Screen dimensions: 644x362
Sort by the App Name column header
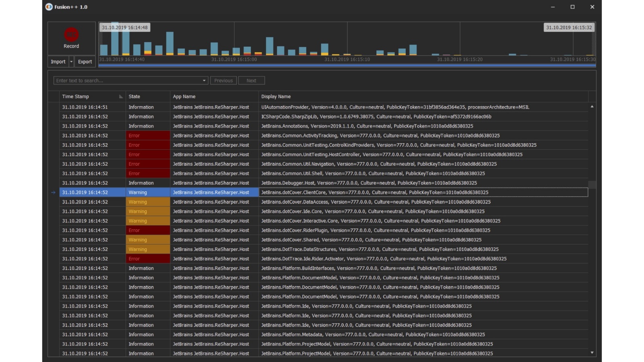point(214,97)
